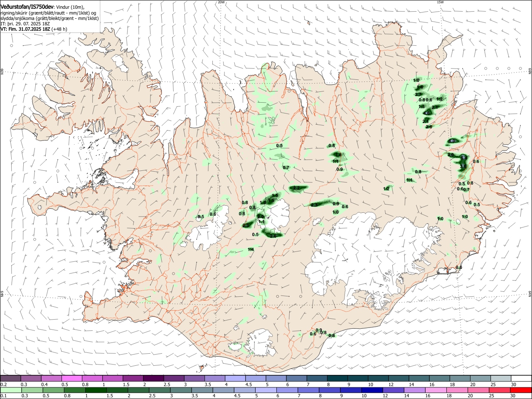The image size is (532, 399).
Task: Click the '0.6' value on the southeast coast
Action: pos(459,267)
